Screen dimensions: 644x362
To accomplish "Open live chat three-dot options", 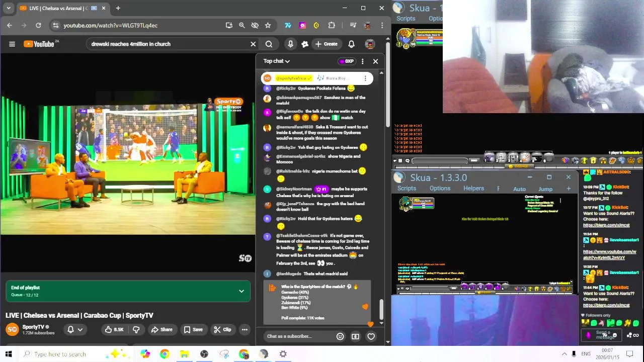I will (x=362, y=61).
